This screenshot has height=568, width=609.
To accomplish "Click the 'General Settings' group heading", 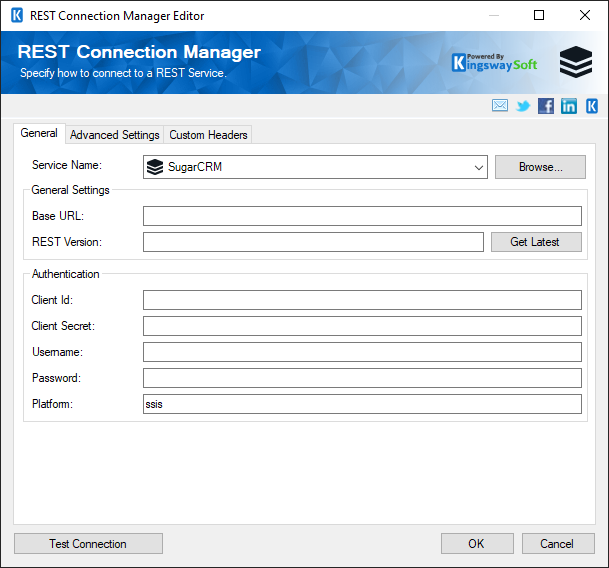I will coord(70,190).
